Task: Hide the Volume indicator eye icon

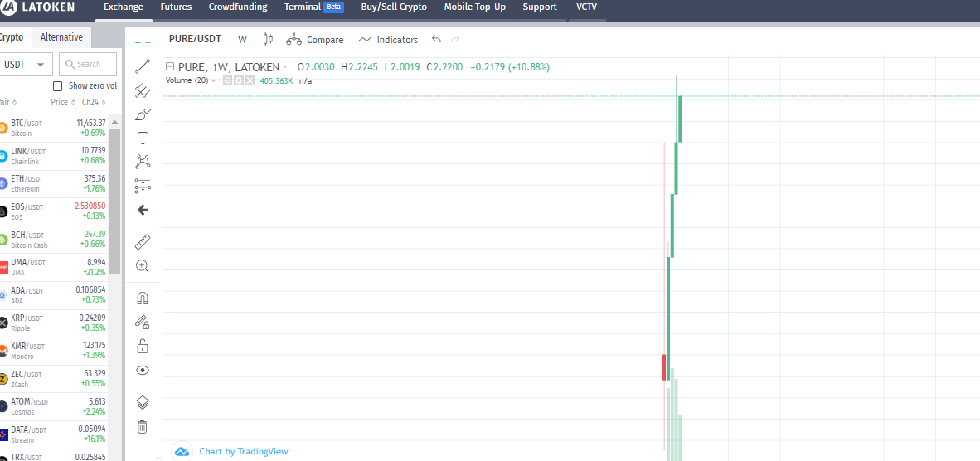Action: pos(228,80)
